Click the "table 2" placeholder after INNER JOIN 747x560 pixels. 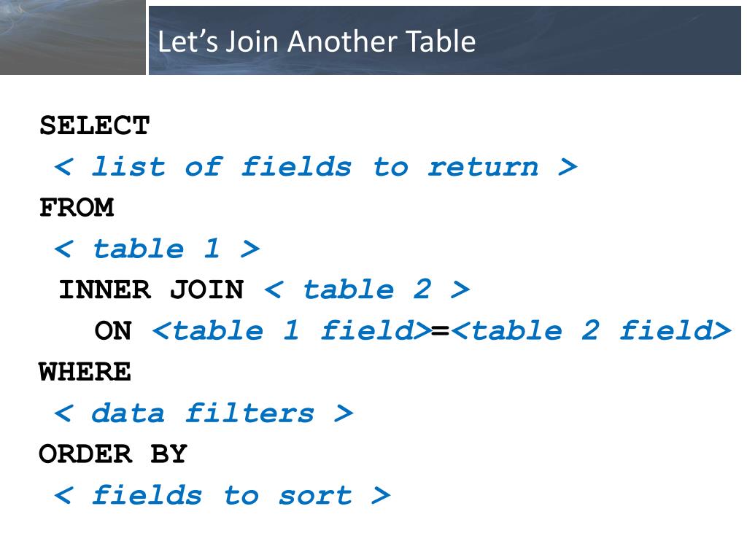pyautogui.click(x=368, y=289)
